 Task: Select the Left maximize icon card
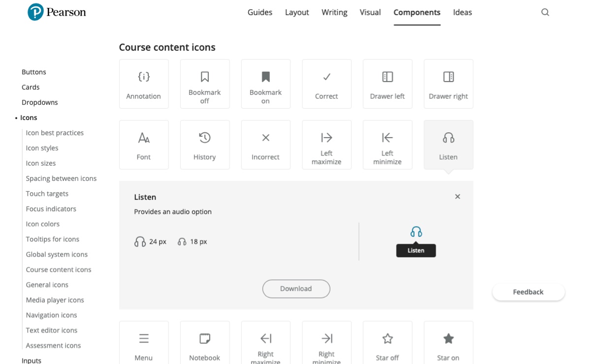click(x=327, y=145)
